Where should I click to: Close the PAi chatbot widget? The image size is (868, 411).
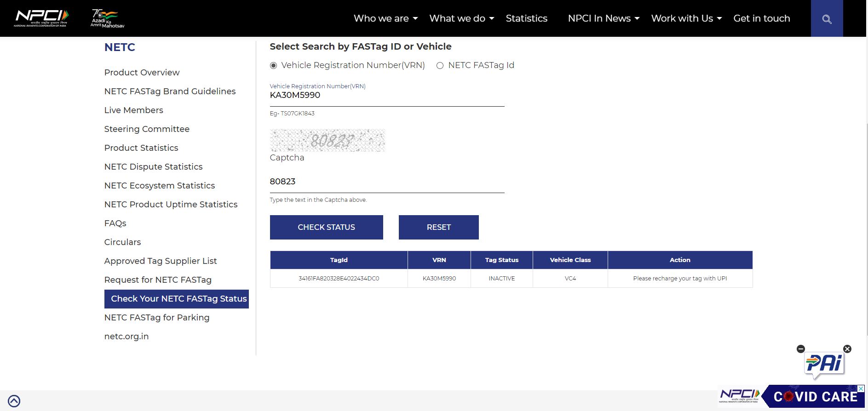(847, 349)
